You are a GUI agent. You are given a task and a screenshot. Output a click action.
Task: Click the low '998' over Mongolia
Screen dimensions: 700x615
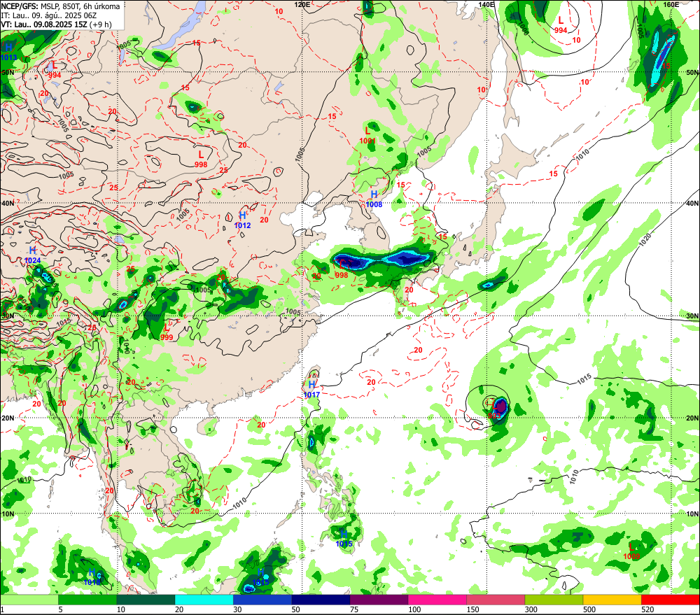pyautogui.click(x=201, y=160)
